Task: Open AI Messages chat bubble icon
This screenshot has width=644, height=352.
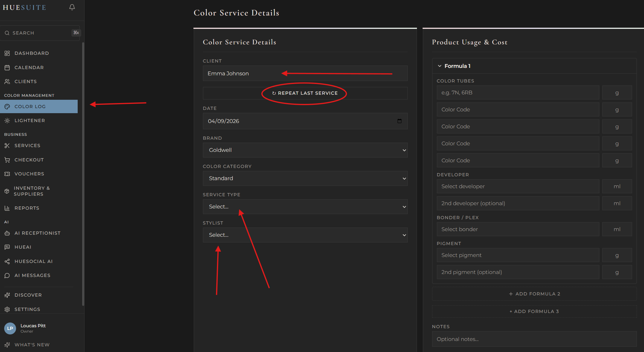Action: 7,275
